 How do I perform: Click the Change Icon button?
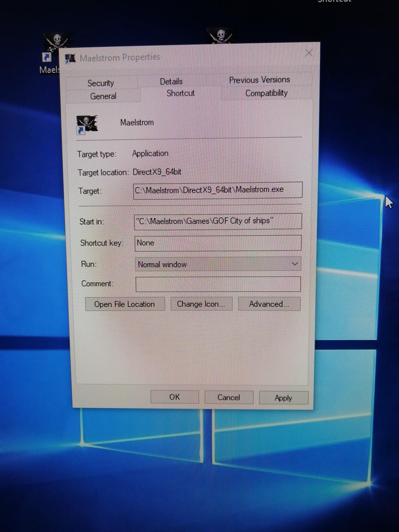pyautogui.click(x=201, y=304)
